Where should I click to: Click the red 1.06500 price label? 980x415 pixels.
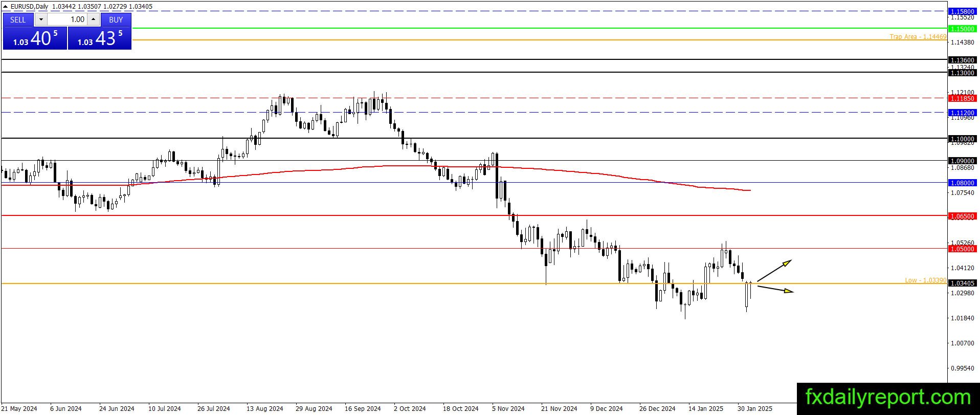point(962,216)
